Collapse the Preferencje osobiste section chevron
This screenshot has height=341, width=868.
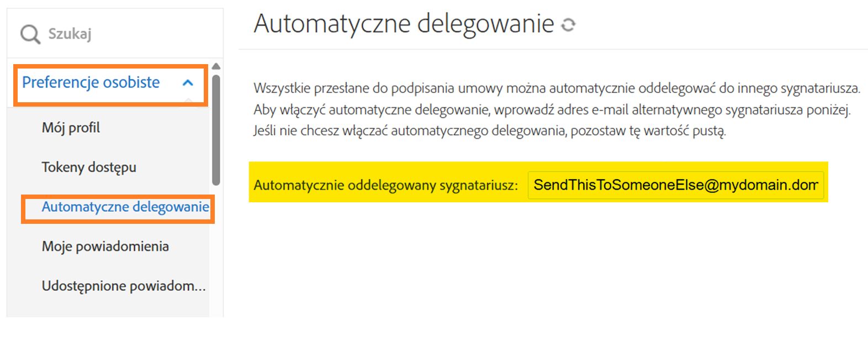tap(188, 83)
